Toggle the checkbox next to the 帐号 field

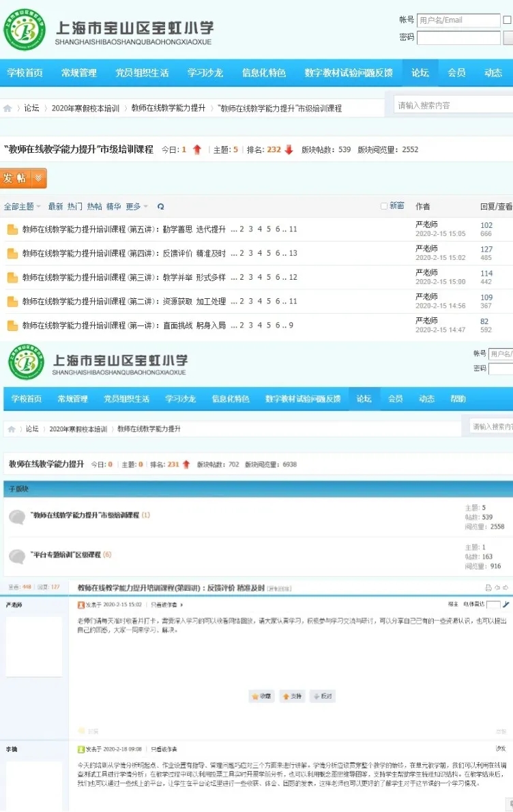[507, 20]
